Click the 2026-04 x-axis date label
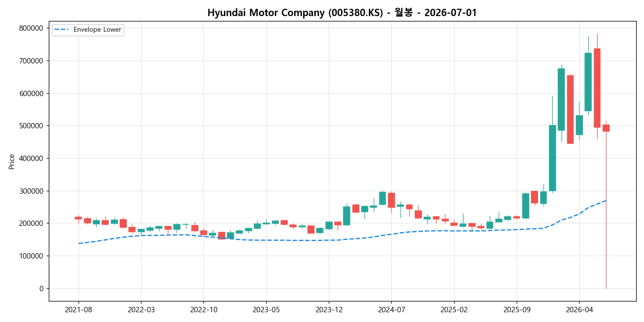644x322 pixels. click(x=579, y=309)
